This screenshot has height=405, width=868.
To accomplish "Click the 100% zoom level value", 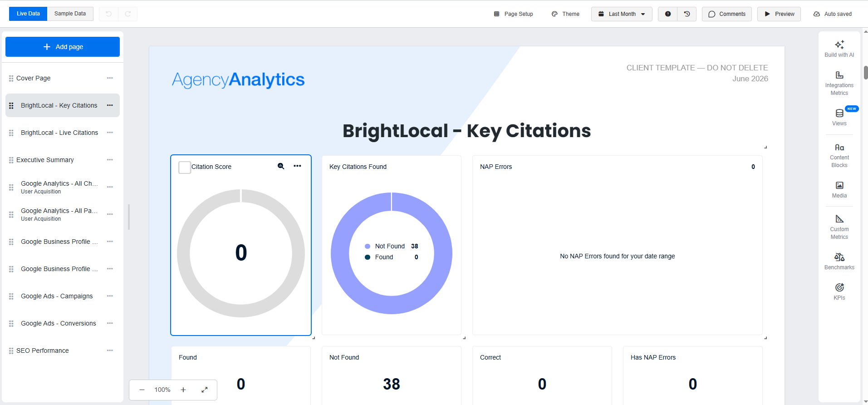I will coord(162,390).
